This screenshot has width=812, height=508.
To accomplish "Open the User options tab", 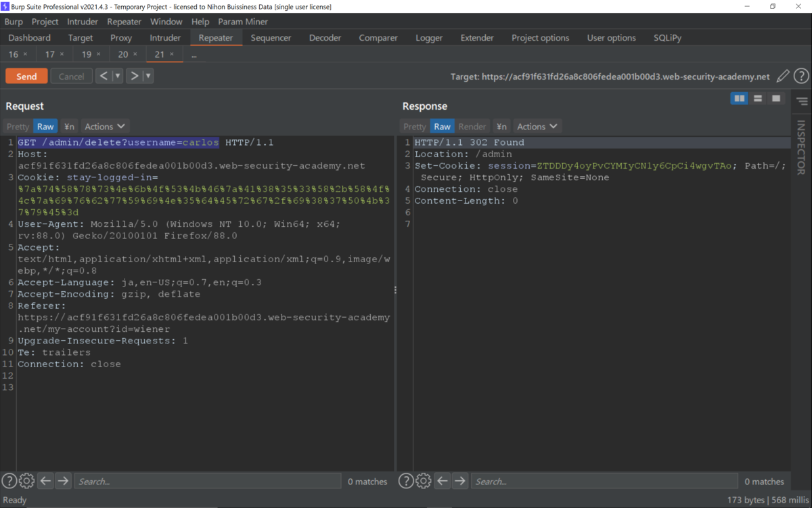I will (611, 38).
